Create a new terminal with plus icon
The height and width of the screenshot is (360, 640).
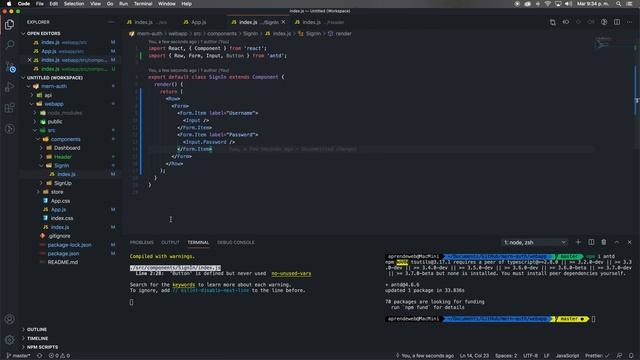coord(578,242)
